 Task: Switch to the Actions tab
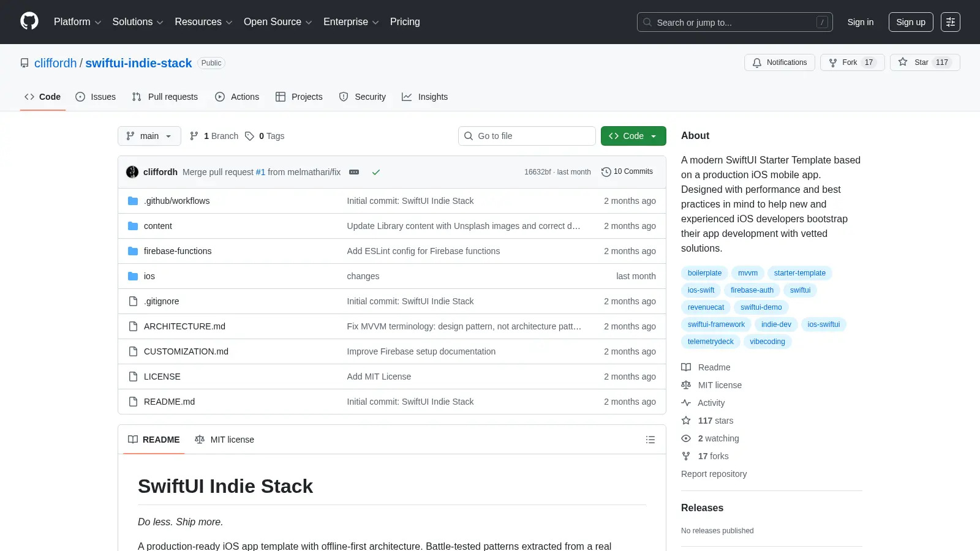[237, 97]
